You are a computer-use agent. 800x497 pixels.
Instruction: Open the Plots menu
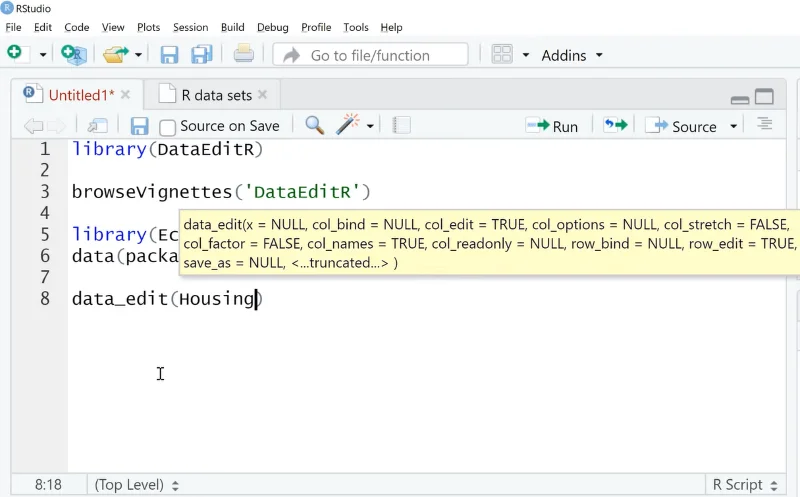click(x=148, y=27)
